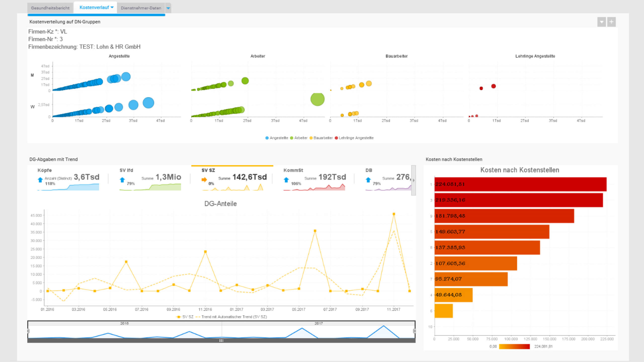Screen dimensions: 644x362
Task: Click the DB blue up-arrow icon
Action: [368, 180]
